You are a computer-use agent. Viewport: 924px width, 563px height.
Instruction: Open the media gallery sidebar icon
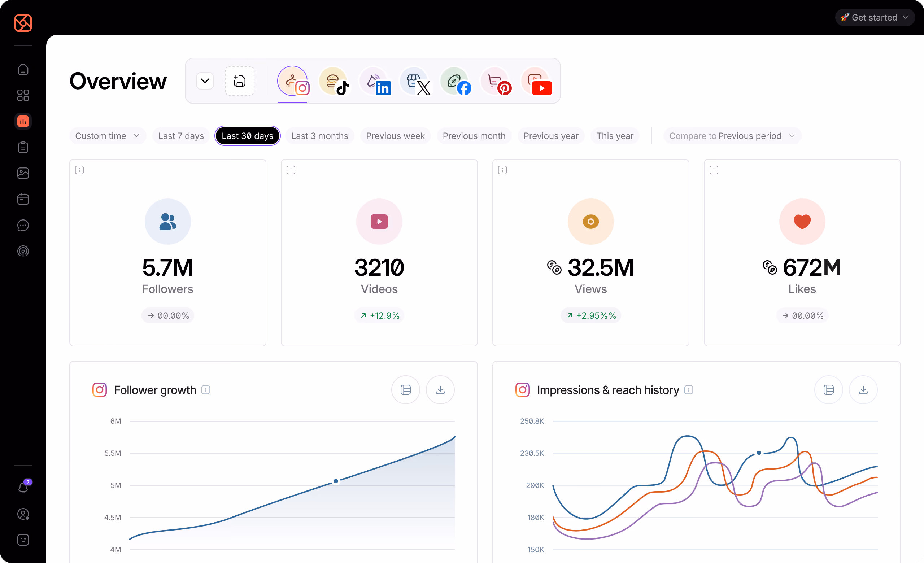click(x=23, y=173)
